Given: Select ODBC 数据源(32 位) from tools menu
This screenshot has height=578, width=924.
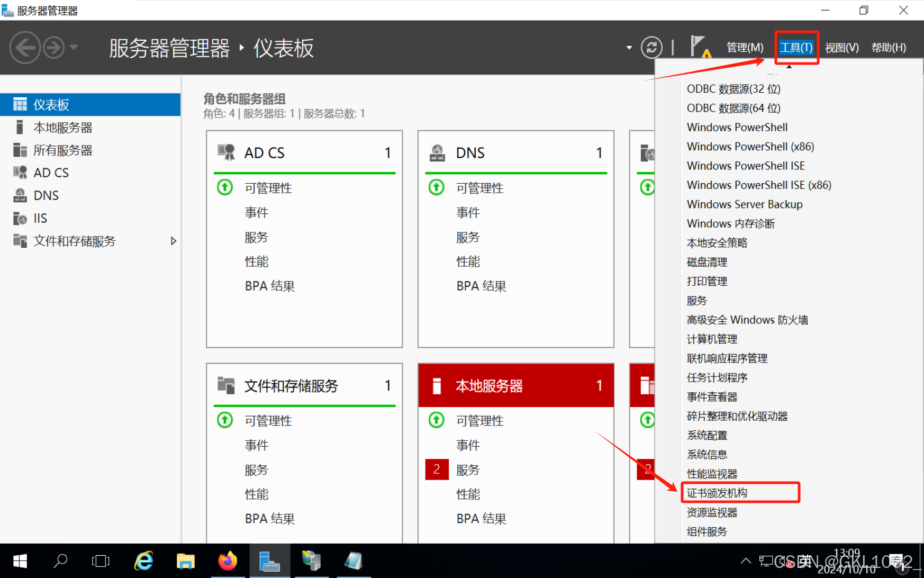Looking at the screenshot, I should [733, 89].
